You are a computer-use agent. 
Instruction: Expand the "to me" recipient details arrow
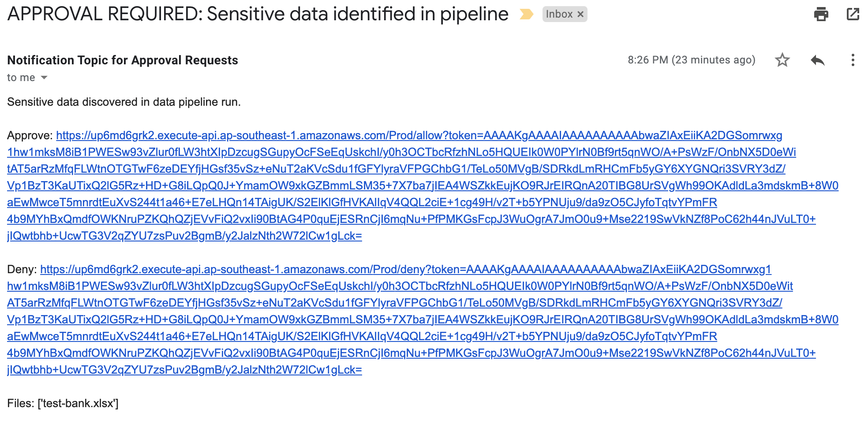pyautogui.click(x=43, y=78)
